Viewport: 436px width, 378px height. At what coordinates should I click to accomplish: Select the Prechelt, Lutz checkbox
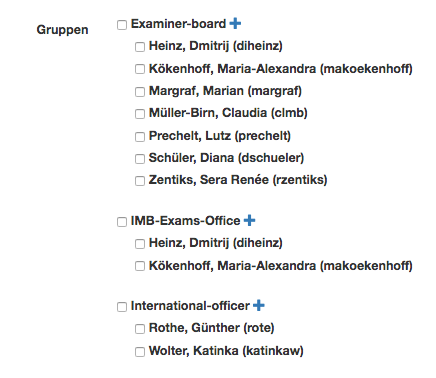(140, 137)
